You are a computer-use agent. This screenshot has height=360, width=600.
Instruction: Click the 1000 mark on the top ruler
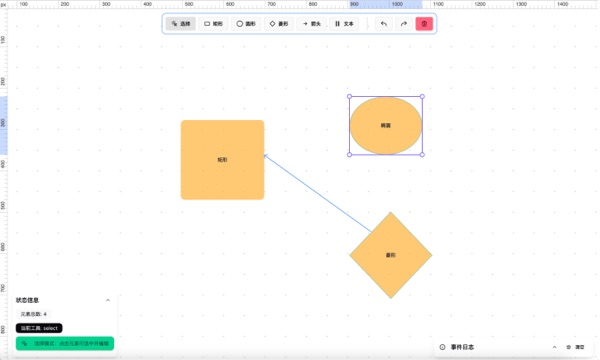(x=397, y=4)
